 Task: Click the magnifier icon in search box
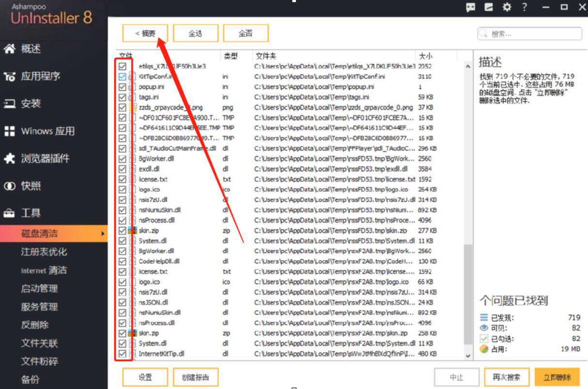click(x=483, y=33)
